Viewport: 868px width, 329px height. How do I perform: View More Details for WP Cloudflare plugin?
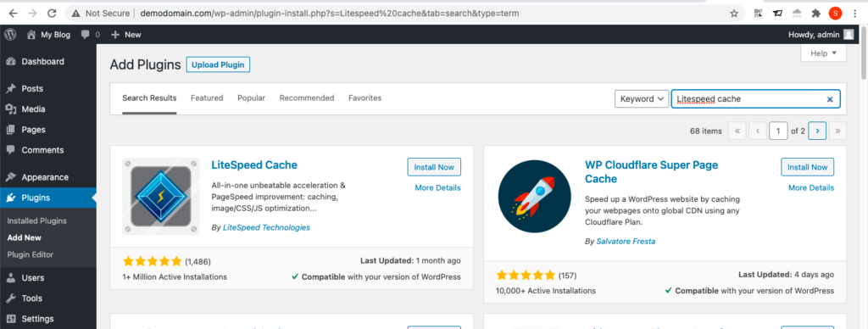pos(811,187)
